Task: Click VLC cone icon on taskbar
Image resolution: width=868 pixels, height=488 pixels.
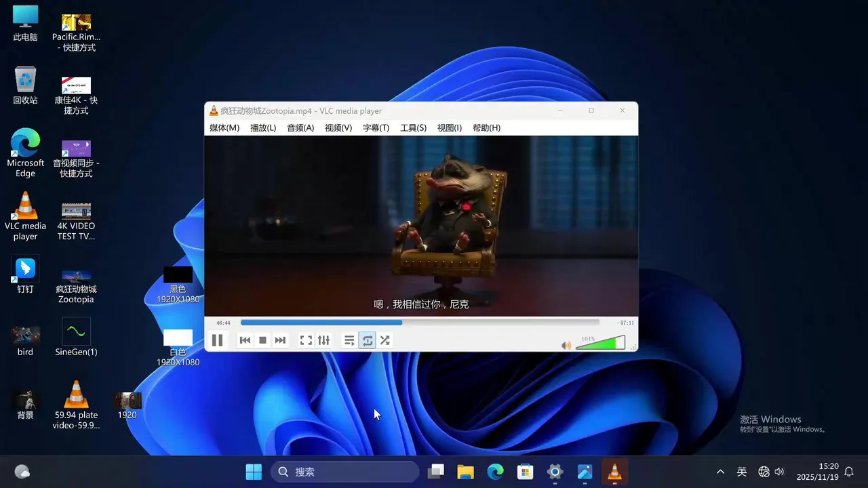Action: point(614,472)
